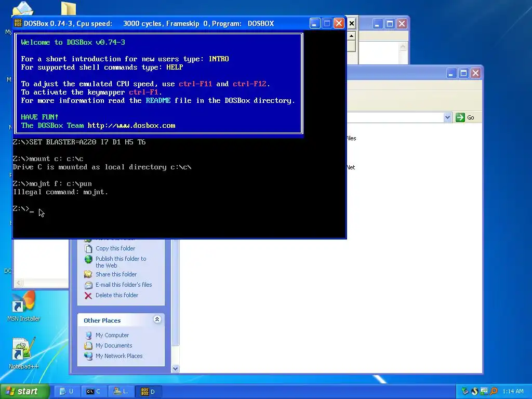Click the task pane vertical scrollbar thumb
This screenshot has width=532, height=399.
click(175, 294)
